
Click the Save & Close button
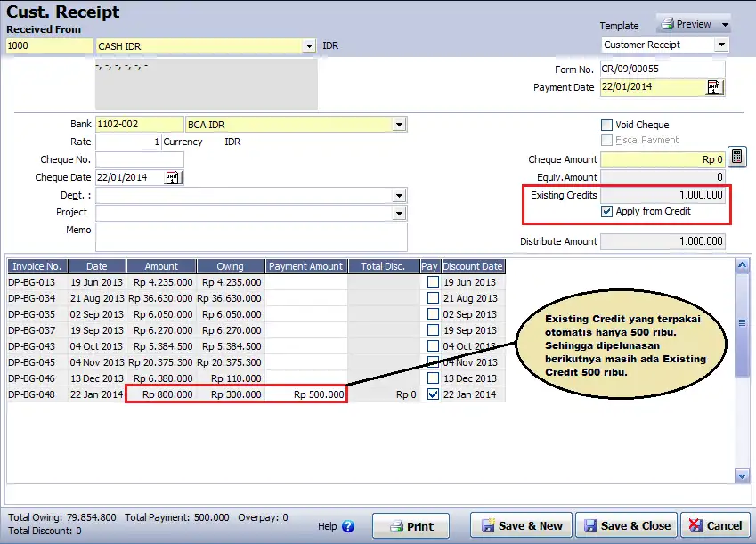pyautogui.click(x=626, y=525)
